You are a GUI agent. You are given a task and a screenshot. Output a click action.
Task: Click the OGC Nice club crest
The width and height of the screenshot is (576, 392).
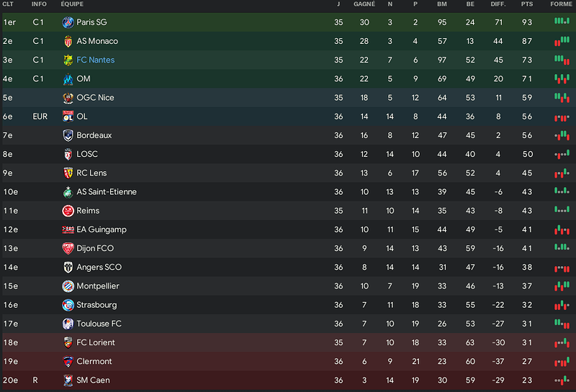68,98
